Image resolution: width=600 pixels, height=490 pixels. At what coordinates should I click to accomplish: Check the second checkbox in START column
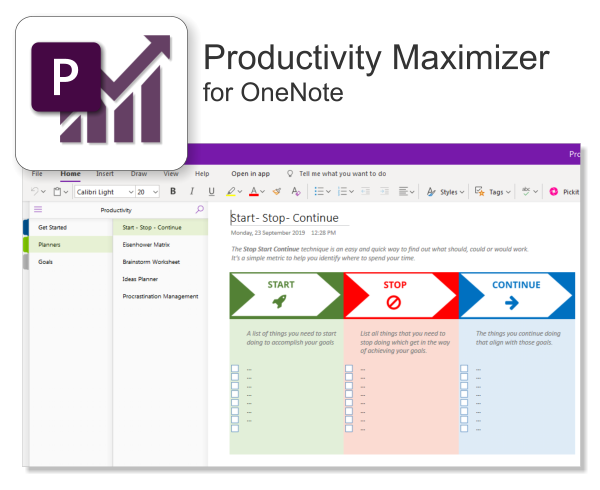click(235, 377)
